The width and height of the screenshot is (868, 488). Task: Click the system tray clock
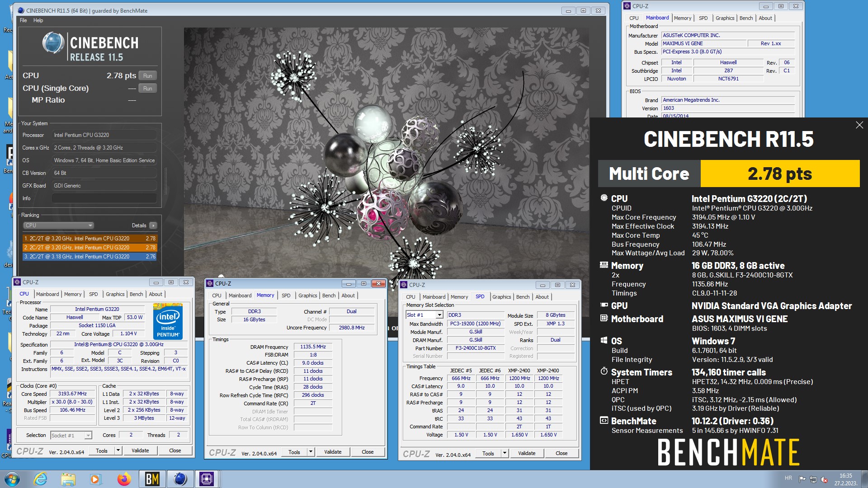click(x=845, y=479)
